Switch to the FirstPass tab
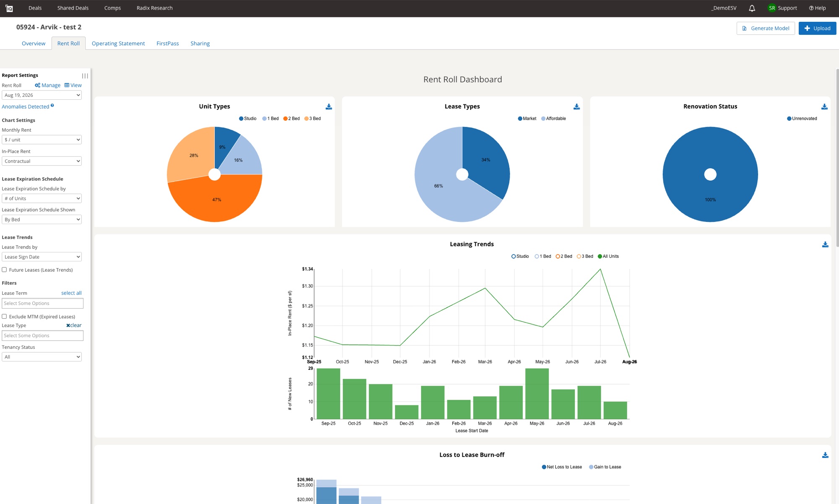Image resolution: width=839 pixels, height=504 pixels. (x=168, y=43)
